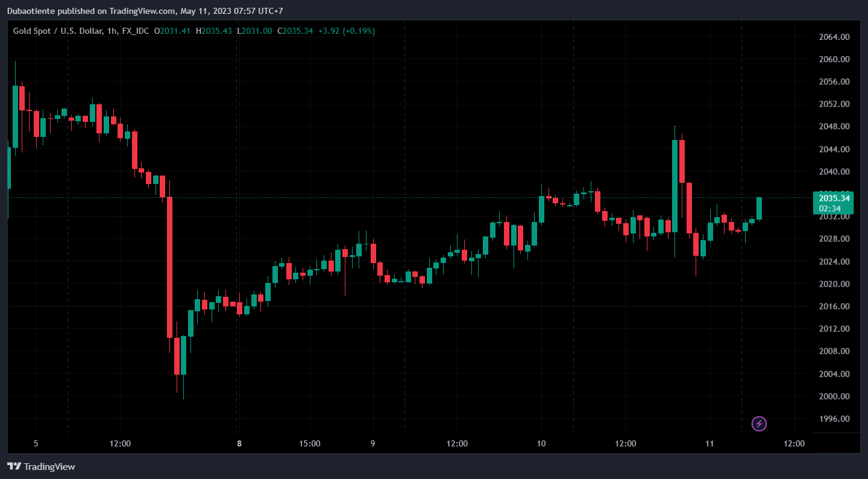This screenshot has width=868, height=479.
Task: Click the 2000.00 price axis label
Action: coord(834,396)
